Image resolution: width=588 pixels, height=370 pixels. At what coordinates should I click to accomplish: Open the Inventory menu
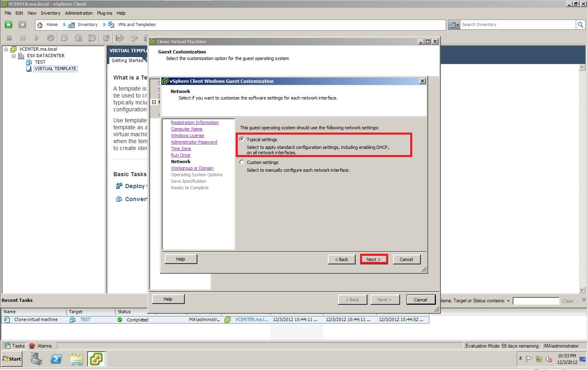(x=51, y=13)
